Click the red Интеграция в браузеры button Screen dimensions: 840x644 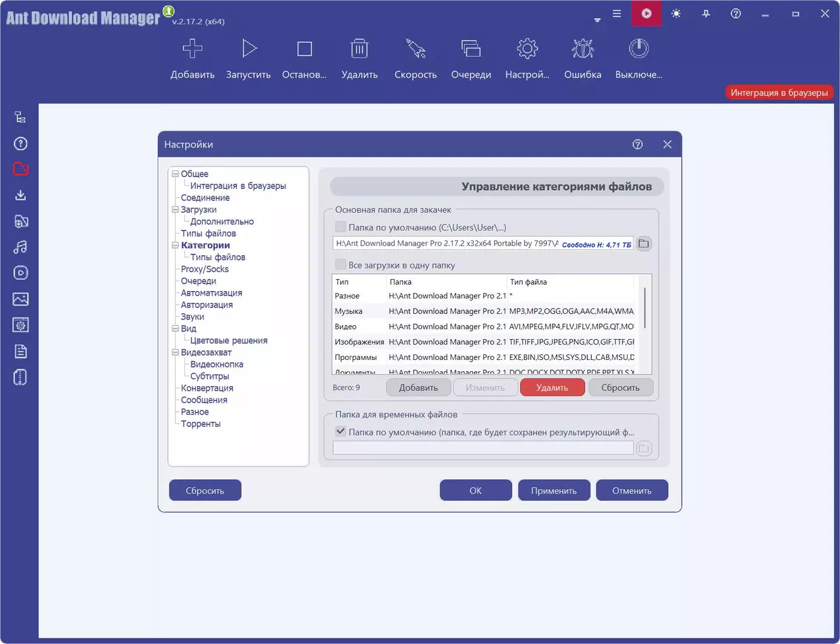[779, 93]
